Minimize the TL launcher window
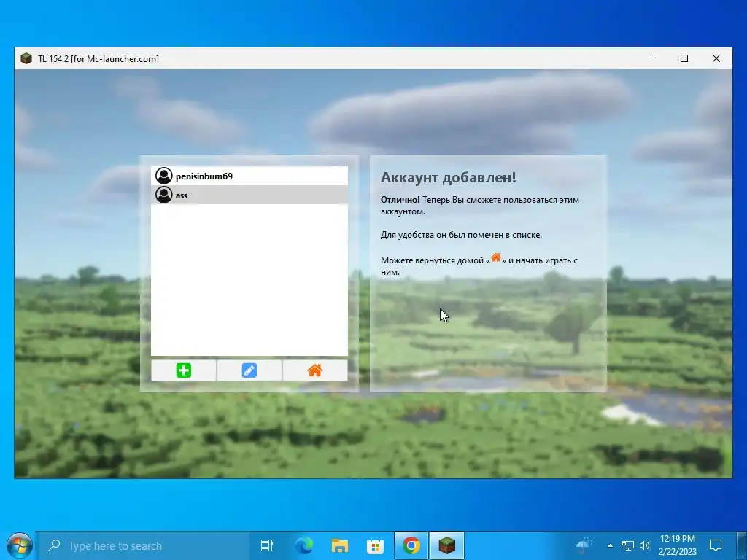 coord(652,58)
